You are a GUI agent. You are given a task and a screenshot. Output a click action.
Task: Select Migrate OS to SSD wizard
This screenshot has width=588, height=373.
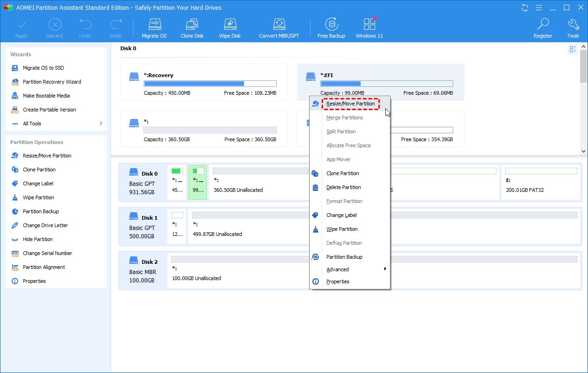[x=46, y=68]
